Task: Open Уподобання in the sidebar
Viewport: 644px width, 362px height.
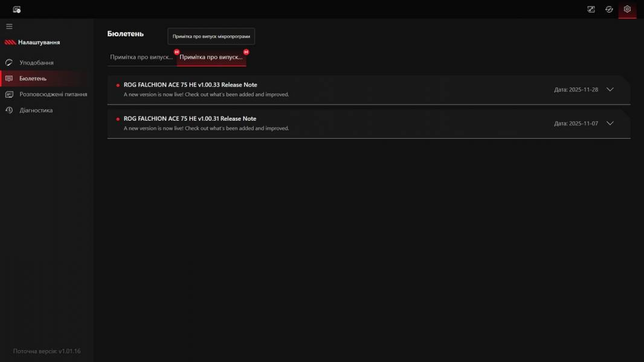Action: pos(36,63)
